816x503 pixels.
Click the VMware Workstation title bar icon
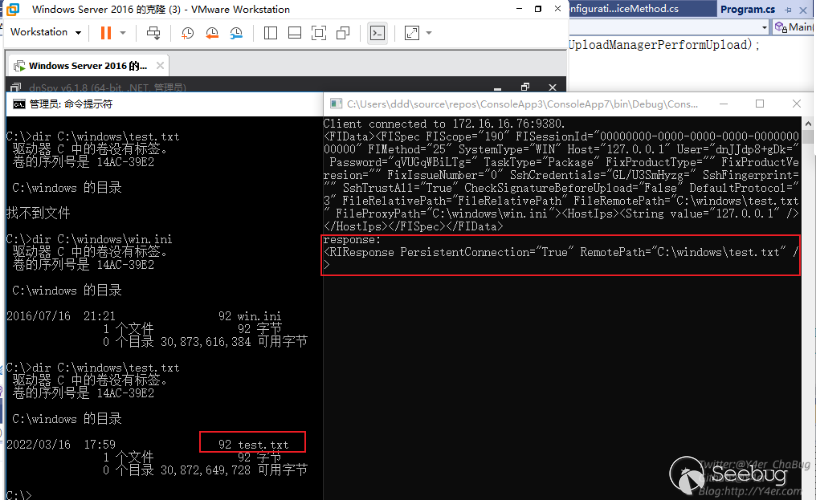(13, 9)
